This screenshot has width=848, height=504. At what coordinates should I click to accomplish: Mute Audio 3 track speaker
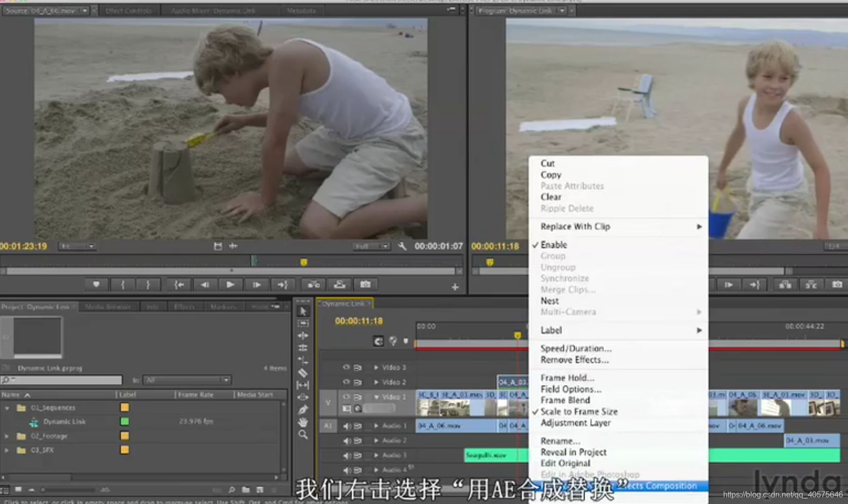click(x=347, y=455)
